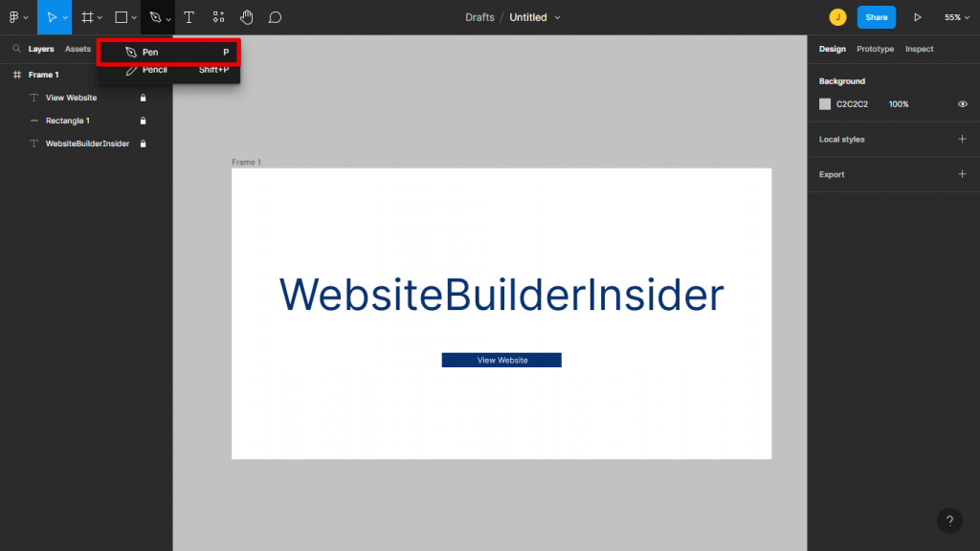Image resolution: width=980 pixels, height=551 pixels.
Task: Select the Hand tool
Action: (245, 16)
